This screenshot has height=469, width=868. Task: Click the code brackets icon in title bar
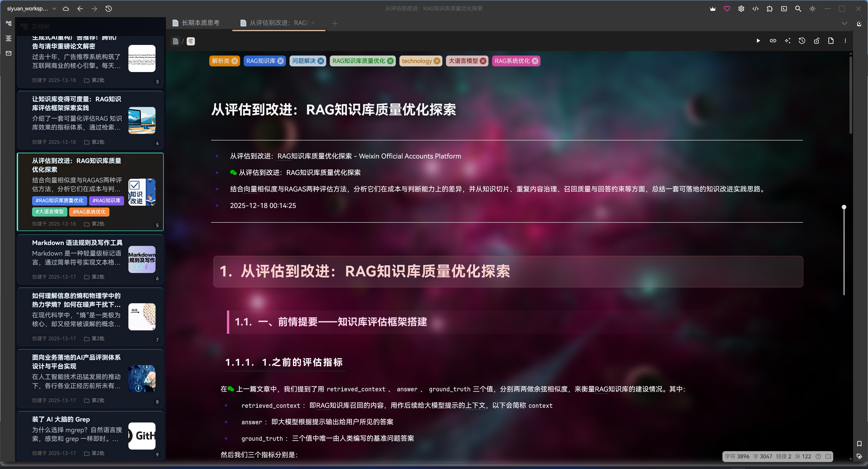(x=755, y=9)
